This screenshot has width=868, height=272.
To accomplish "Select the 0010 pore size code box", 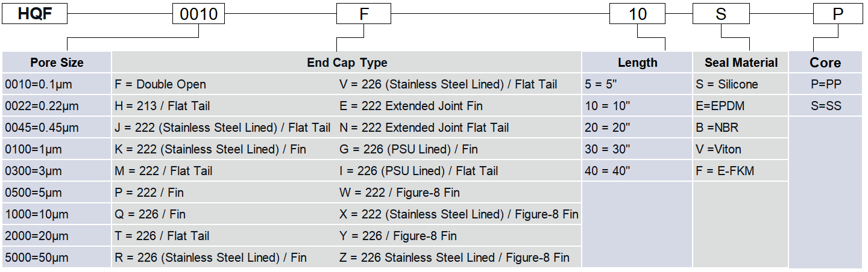I will click(198, 14).
